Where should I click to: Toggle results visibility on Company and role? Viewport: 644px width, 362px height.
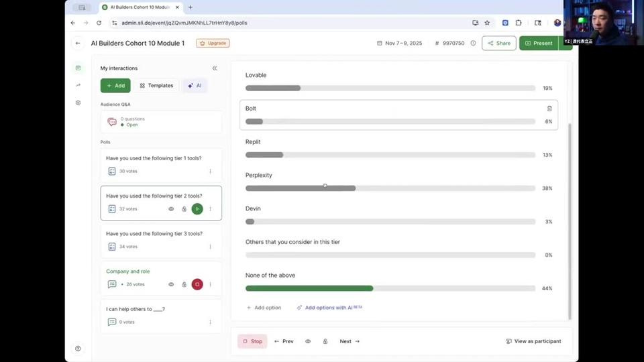[171, 284]
